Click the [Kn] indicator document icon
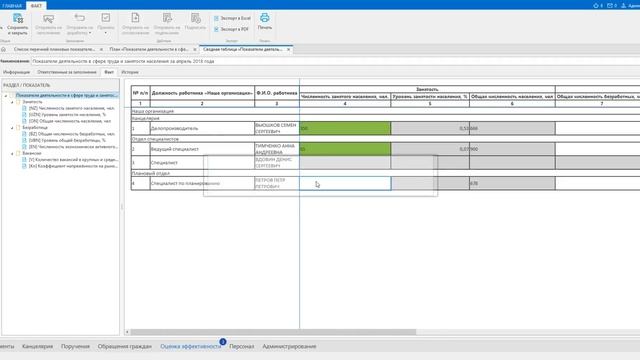640x360 pixels. (x=24, y=166)
